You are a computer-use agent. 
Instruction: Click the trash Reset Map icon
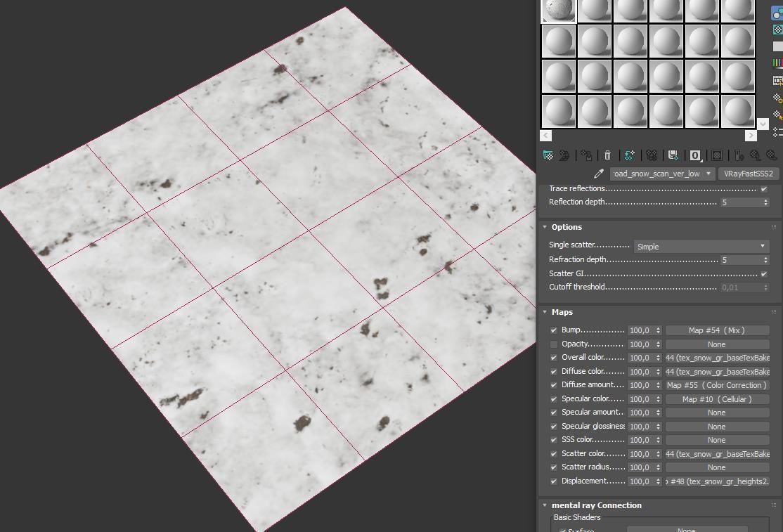pyautogui.click(x=607, y=156)
